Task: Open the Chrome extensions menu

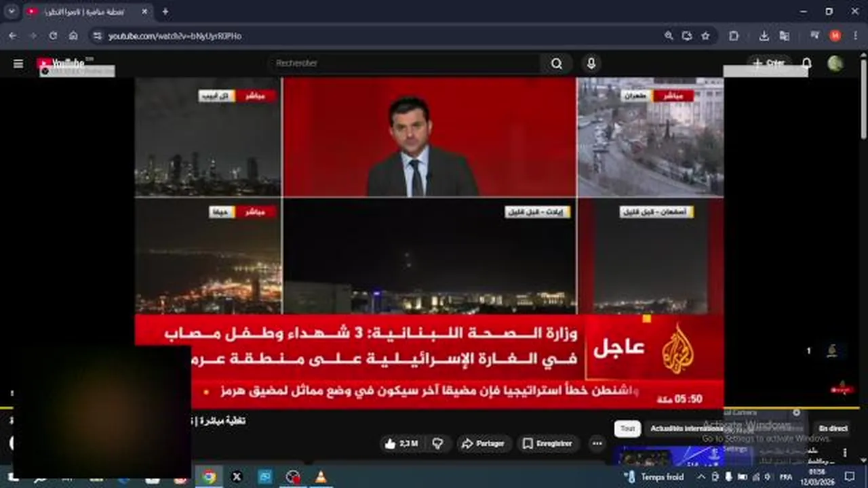Action: click(734, 36)
